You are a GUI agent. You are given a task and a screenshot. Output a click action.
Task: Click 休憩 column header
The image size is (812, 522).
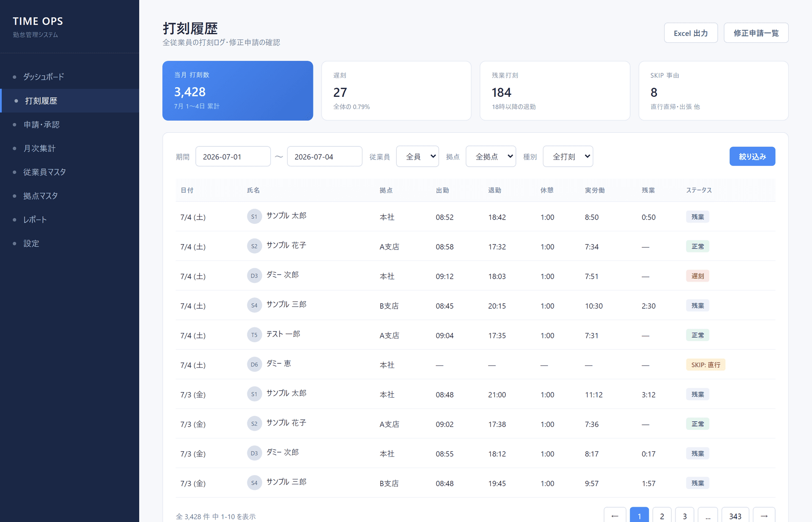click(x=547, y=190)
